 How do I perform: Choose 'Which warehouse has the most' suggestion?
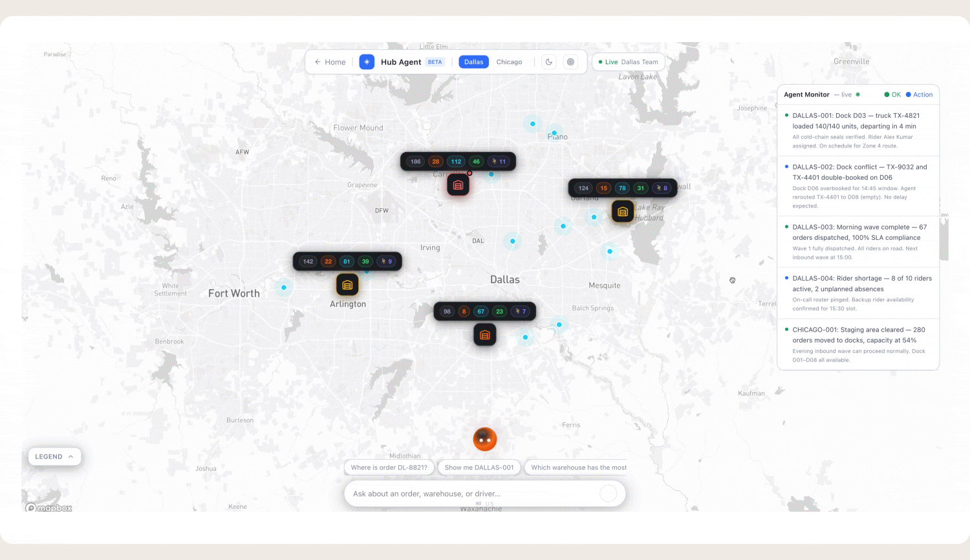click(x=576, y=468)
